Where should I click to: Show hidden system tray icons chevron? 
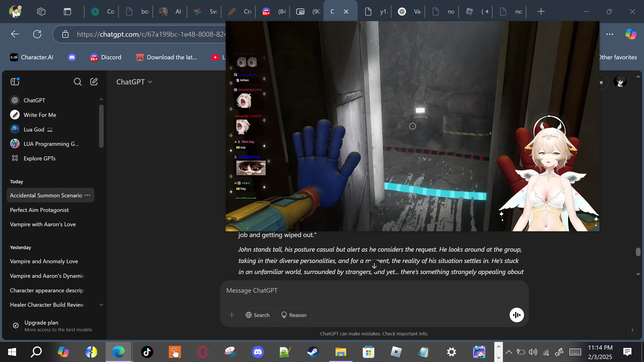coord(509,352)
